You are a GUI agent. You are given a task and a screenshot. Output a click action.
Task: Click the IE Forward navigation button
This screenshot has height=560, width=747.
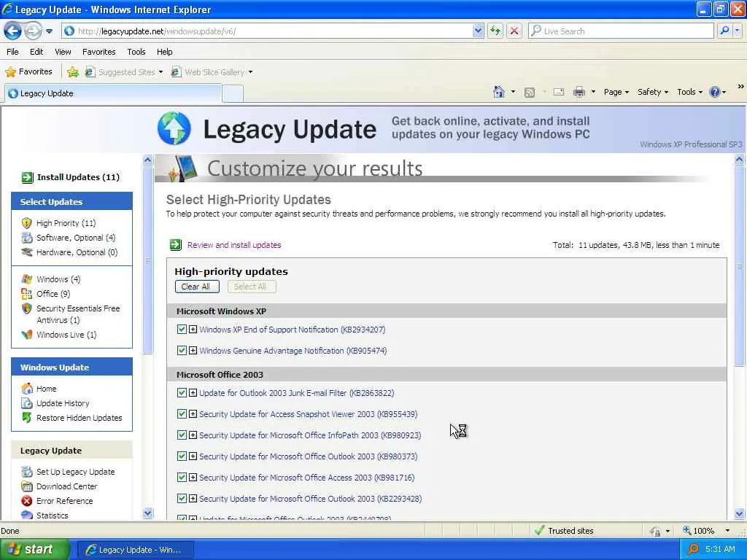pos(32,31)
